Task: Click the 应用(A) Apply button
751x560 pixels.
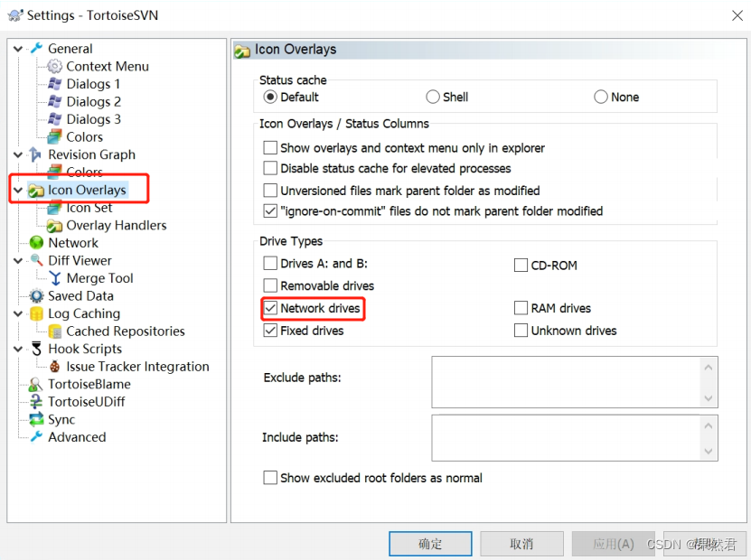Action: [613, 544]
